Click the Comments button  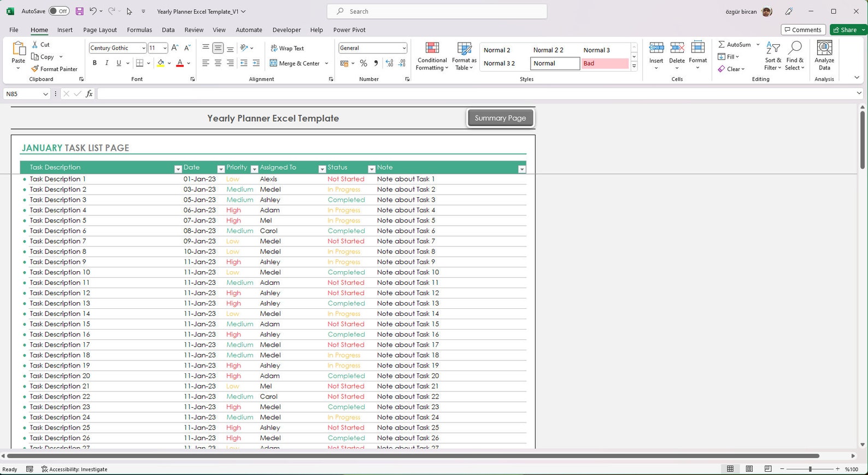pyautogui.click(x=803, y=30)
